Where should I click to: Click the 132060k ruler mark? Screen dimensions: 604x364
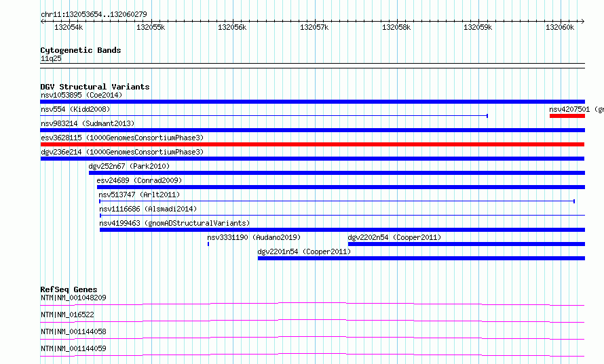(x=560, y=27)
